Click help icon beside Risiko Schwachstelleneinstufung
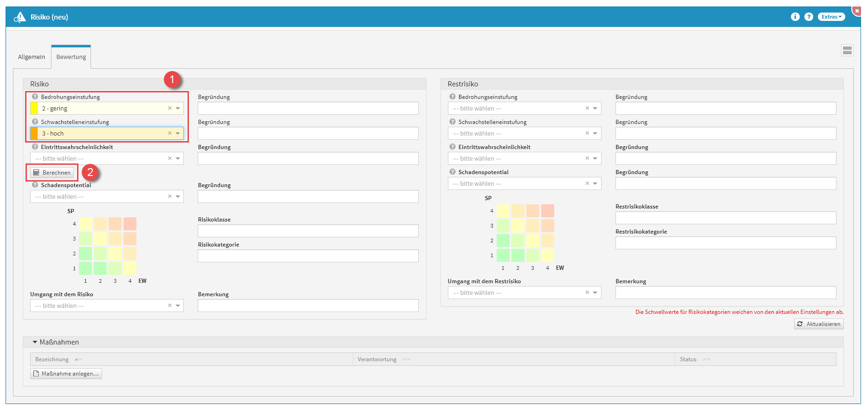The image size is (868, 410). tap(35, 122)
